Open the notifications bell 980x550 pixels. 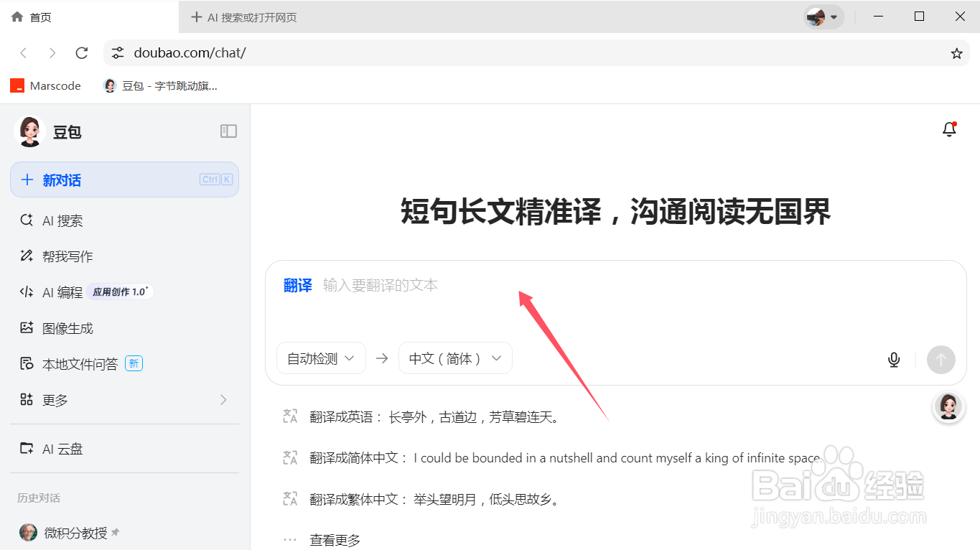[x=949, y=129]
